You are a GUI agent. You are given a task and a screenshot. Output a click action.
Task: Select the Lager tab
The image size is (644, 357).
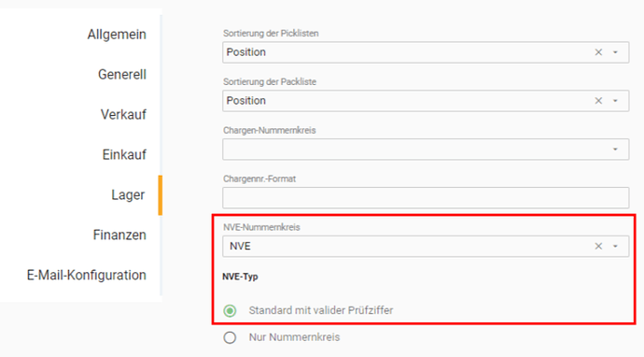point(128,195)
